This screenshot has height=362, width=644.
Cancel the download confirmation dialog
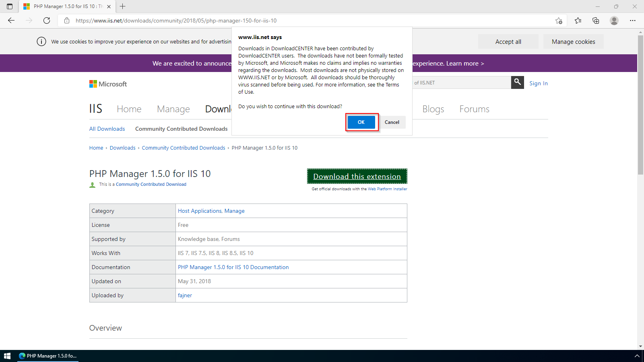(392, 122)
